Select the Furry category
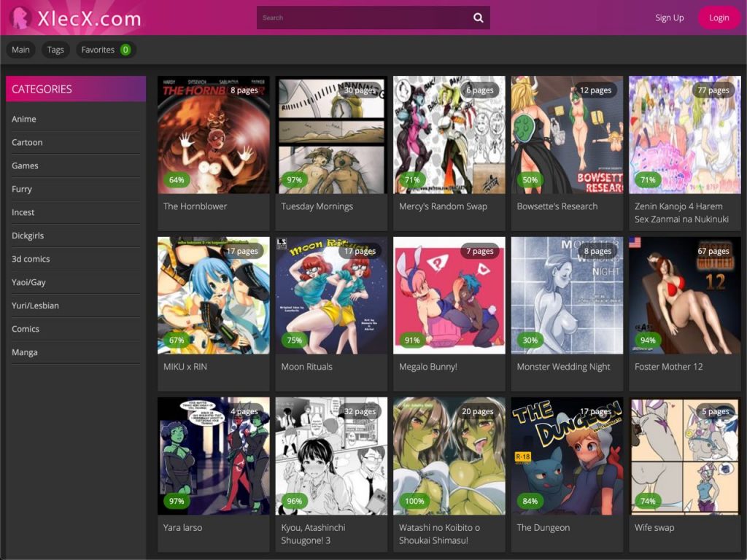 (21, 189)
